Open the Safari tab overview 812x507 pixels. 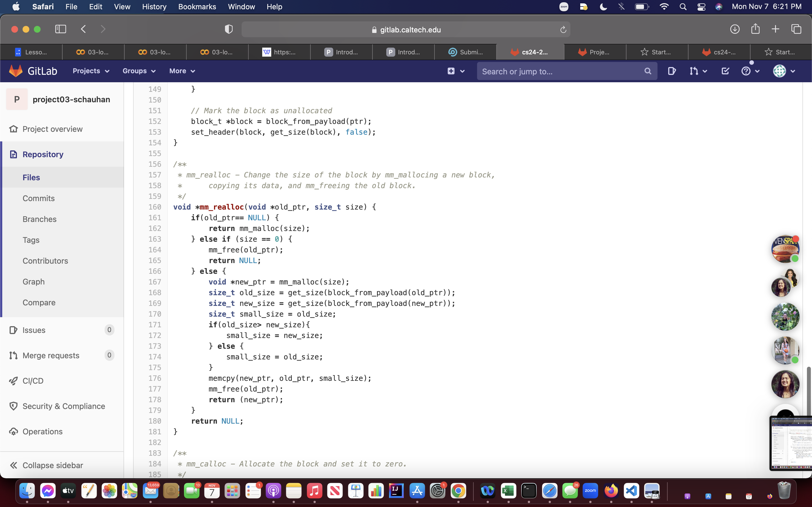coord(796,29)
